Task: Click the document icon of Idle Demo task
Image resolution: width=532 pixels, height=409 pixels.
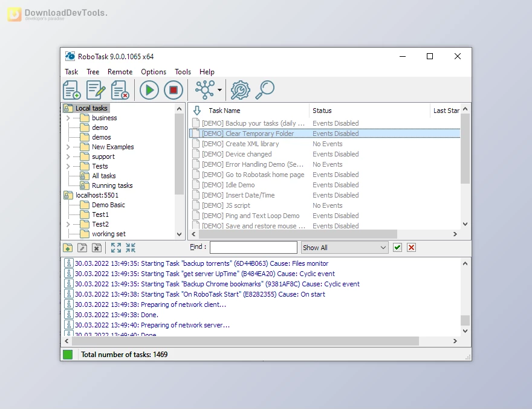Action: click(196, 185)
